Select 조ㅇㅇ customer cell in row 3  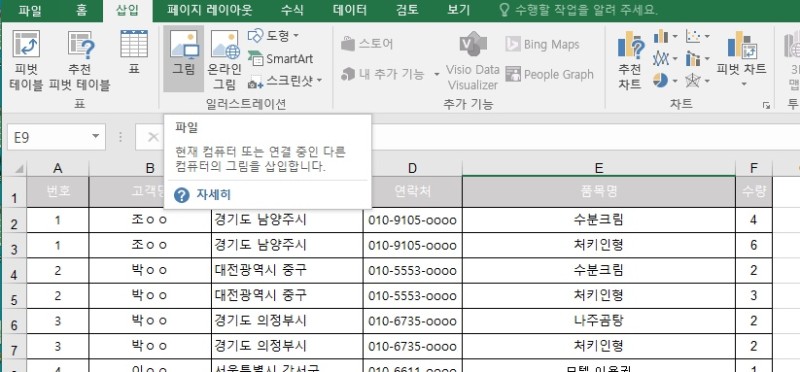pyautogui.click(x=150, y=245)
